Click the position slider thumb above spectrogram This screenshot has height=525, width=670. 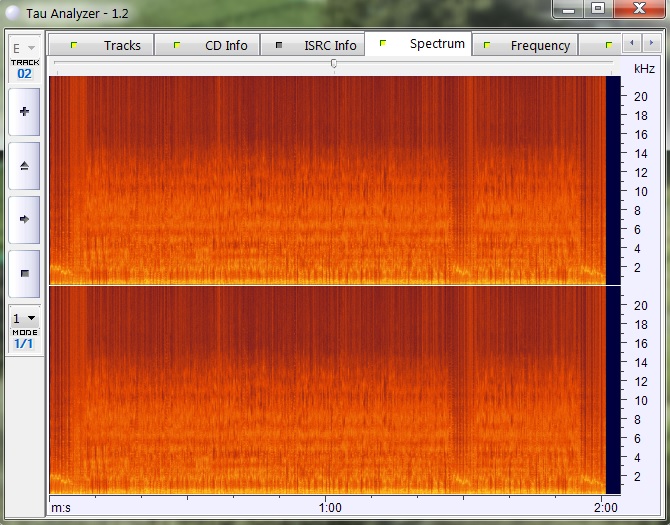coord(334,63)
